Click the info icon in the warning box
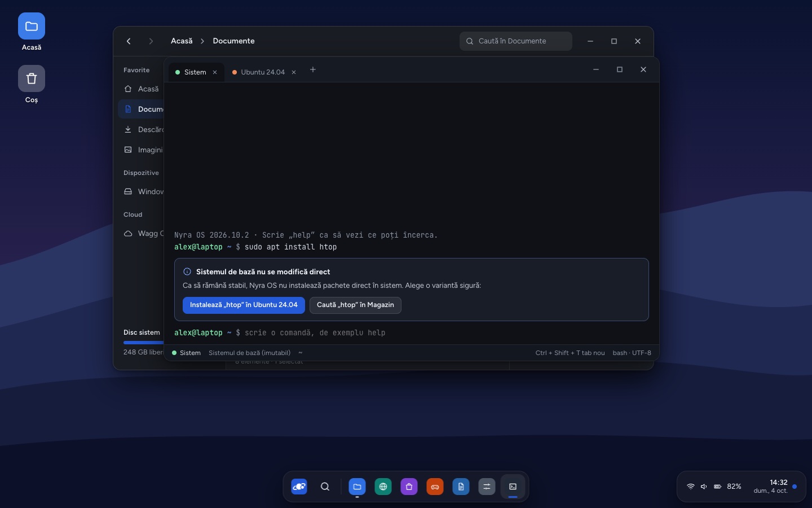812x508 pixels. coord(187,271)
